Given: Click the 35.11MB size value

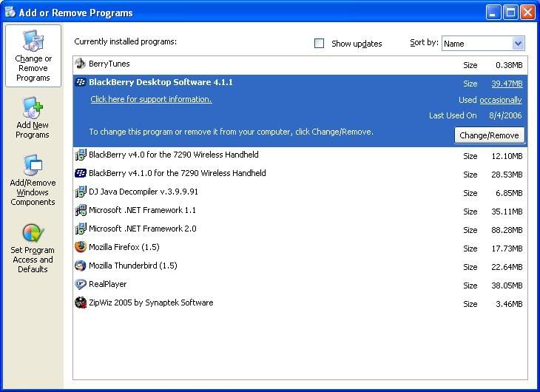Looking at the screenshot, I should (507, 212).
